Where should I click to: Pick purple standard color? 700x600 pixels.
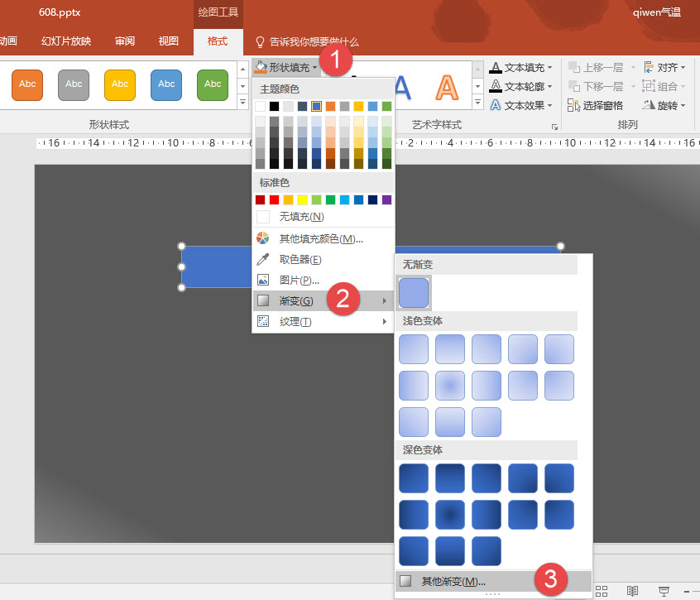[x=386, y=199]
